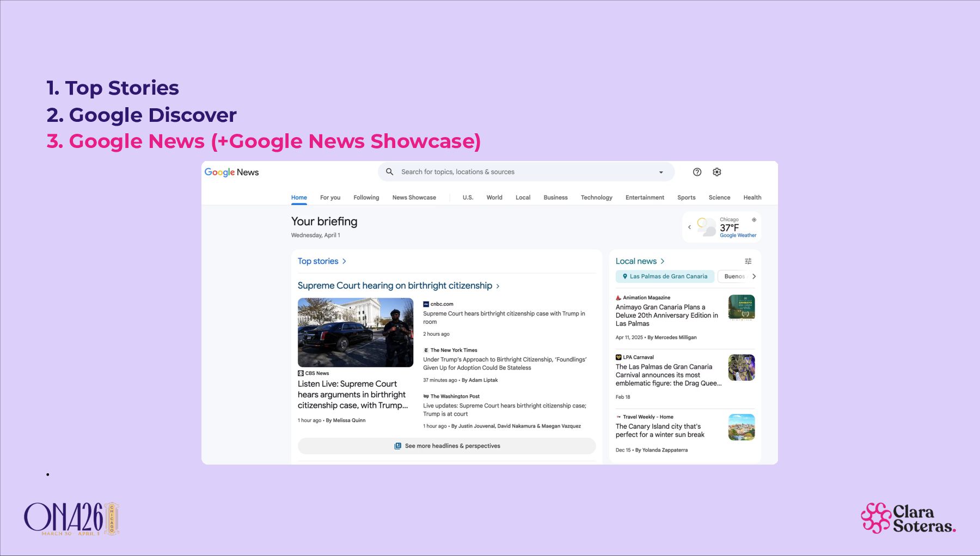Click '1. Top Stories' slide heading
Screen dimensions: 980x556
113,88
